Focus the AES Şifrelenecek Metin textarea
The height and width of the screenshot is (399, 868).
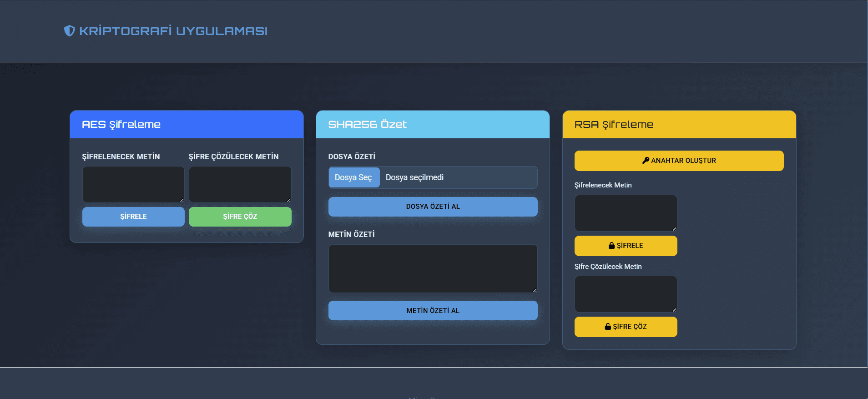pos(133,184)
